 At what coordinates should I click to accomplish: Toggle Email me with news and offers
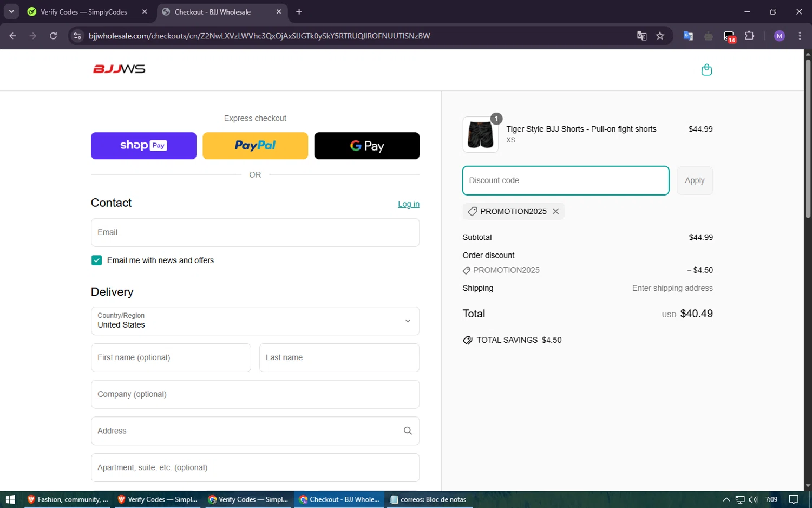click(96, 260)
